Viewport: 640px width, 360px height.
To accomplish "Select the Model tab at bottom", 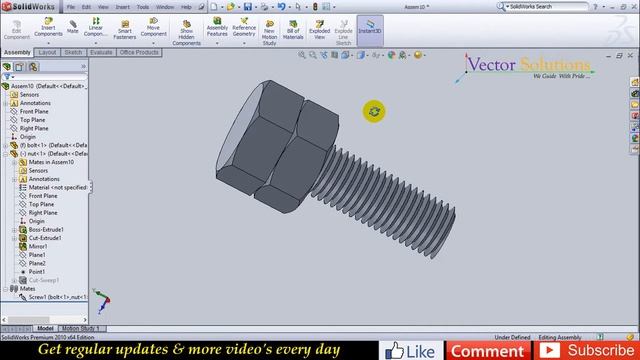I will click(x=45, y=328).
